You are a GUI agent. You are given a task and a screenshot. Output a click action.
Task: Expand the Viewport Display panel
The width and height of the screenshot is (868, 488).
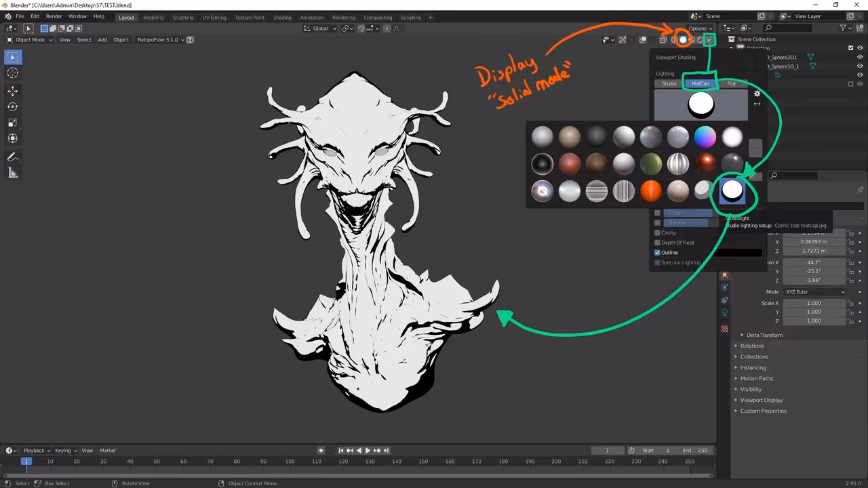761,401
